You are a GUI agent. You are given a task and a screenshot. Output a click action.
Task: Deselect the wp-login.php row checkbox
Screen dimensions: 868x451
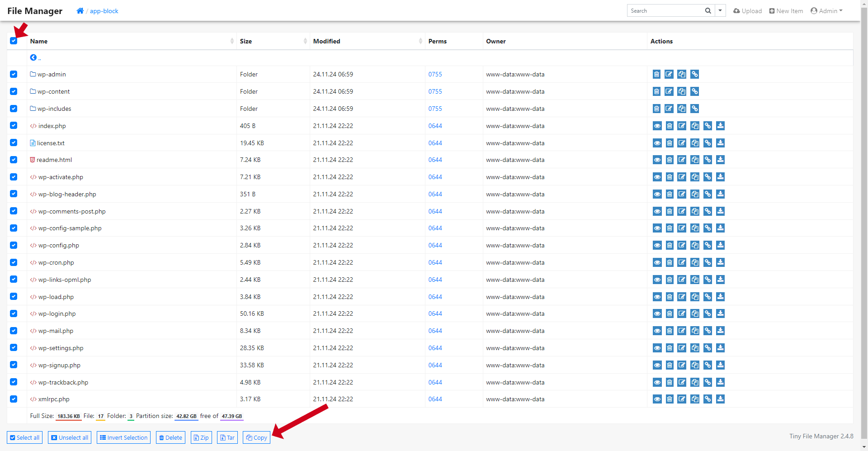click(14, 313)
